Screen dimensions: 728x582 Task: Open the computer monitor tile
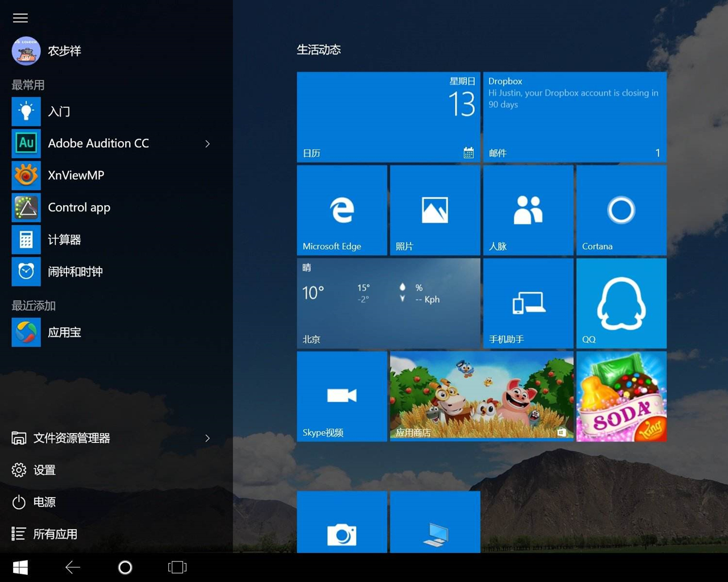click(x=435, y=522)
